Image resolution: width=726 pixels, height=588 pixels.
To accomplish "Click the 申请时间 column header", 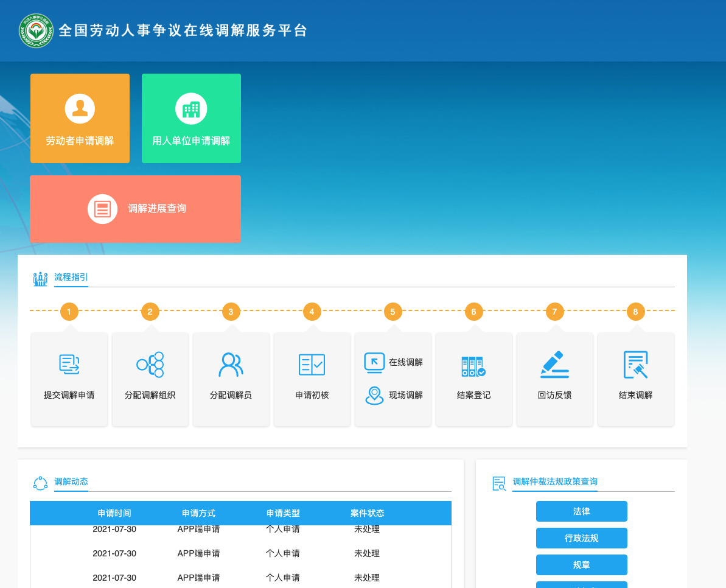I will point(114,514).
